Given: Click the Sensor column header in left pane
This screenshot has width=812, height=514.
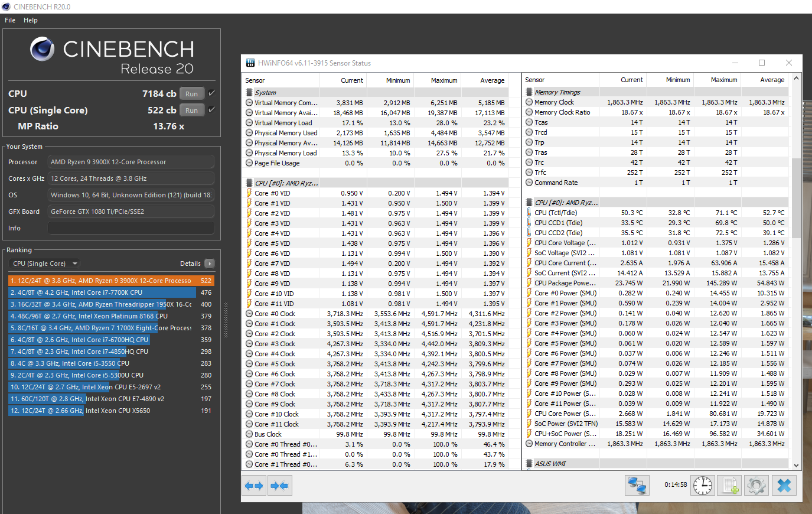Looking at the screenshot, I should coord(282,80).
